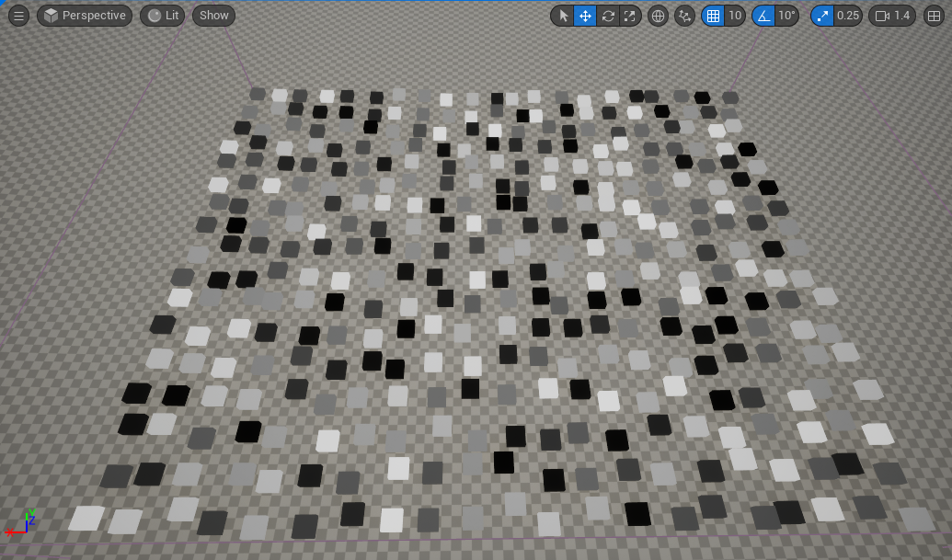Screen dimensions: 952x560
Task: Select the rotate tool
Action: click(x=608, y=16)
